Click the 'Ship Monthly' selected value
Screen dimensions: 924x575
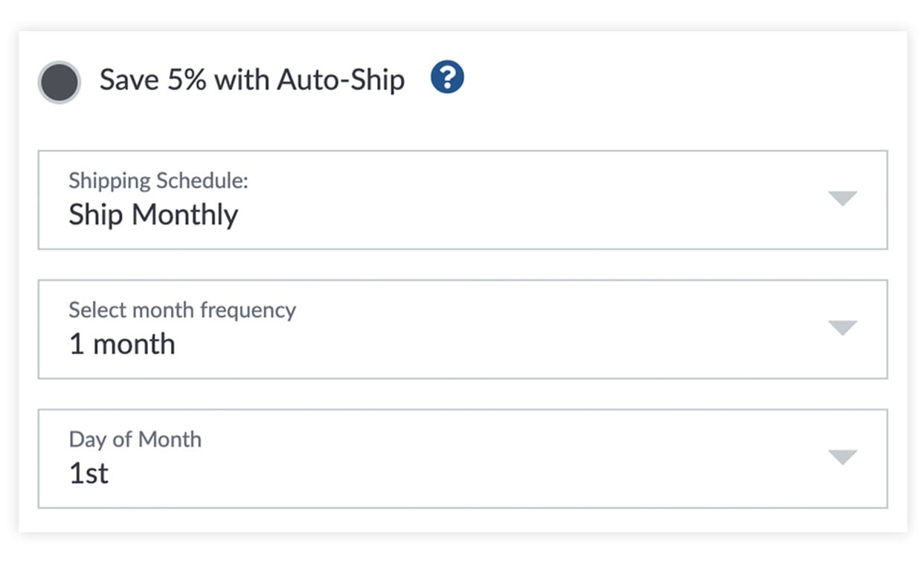tap(153, 215)
